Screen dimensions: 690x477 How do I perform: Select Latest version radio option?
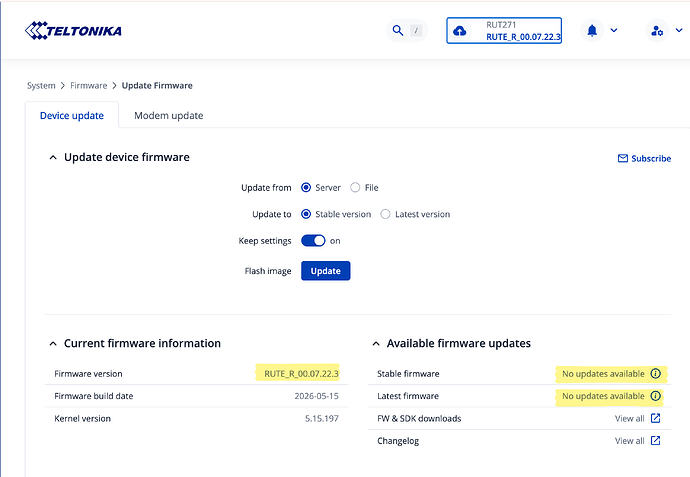(x=385, y=214)
